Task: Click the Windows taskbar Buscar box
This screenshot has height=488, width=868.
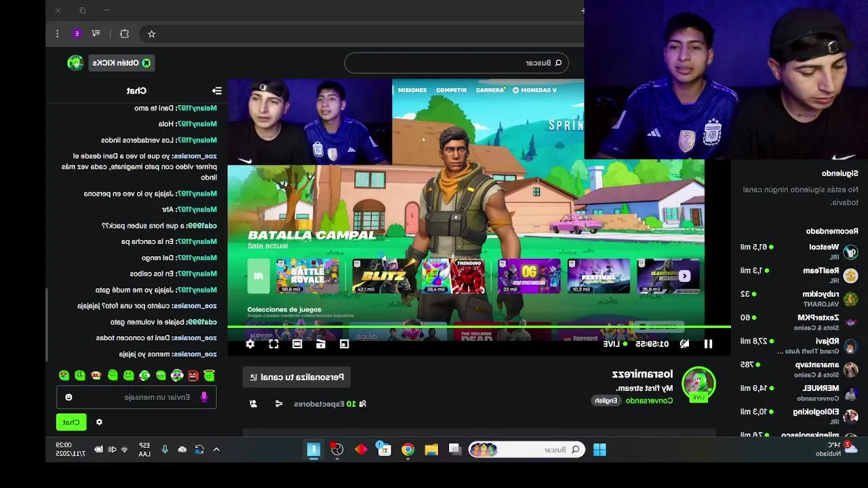Action: 526,449
